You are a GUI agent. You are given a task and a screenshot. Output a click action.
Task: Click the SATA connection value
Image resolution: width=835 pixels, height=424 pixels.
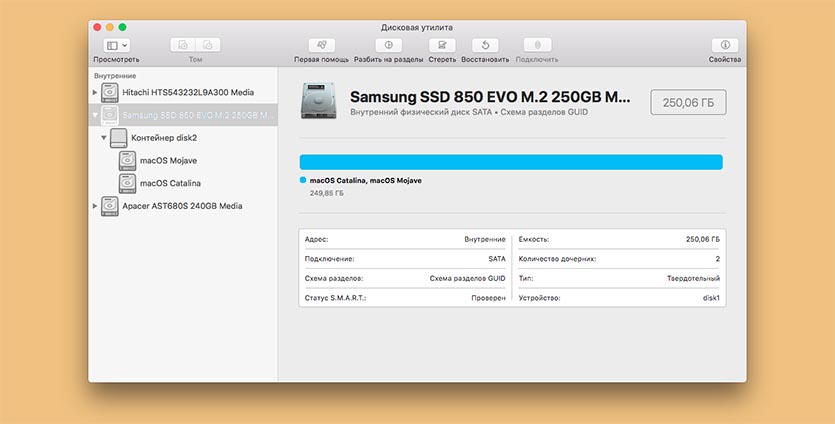[497, 259]
